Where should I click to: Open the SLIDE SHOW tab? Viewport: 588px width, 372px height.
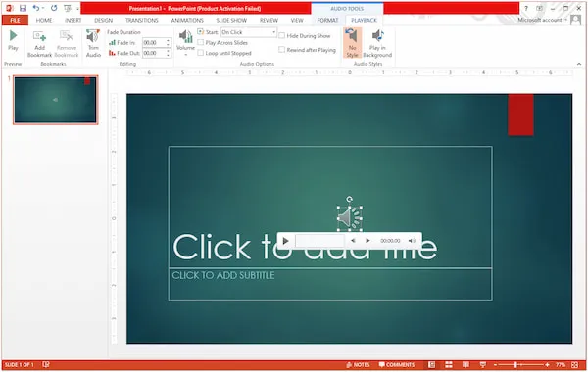(x=231, y=21)
